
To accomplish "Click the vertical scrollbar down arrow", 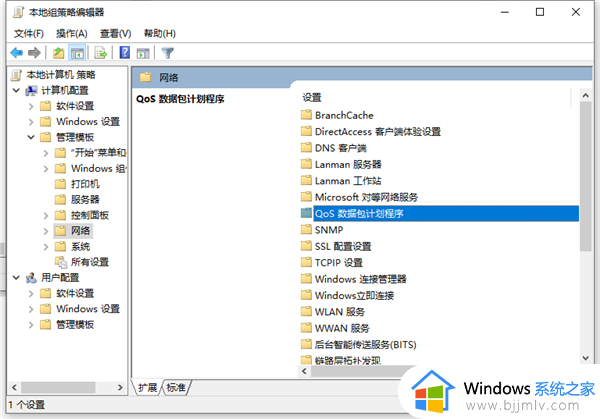I will (x=585, y=358).
